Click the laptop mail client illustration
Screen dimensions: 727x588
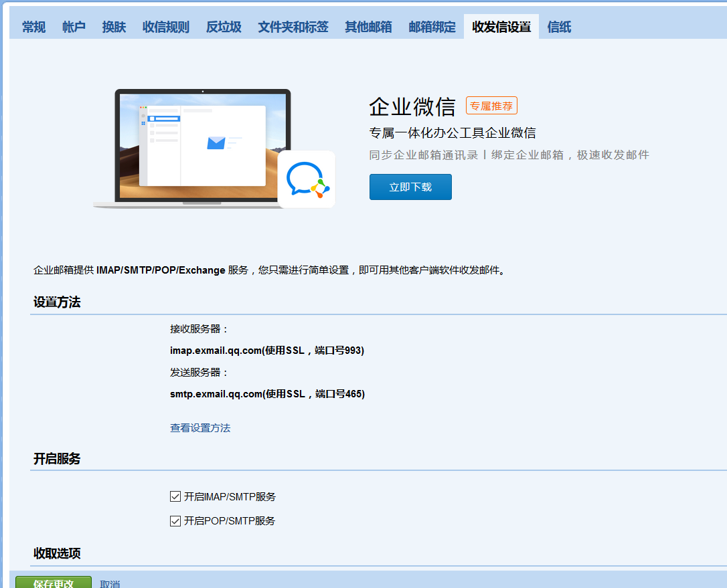203,147
